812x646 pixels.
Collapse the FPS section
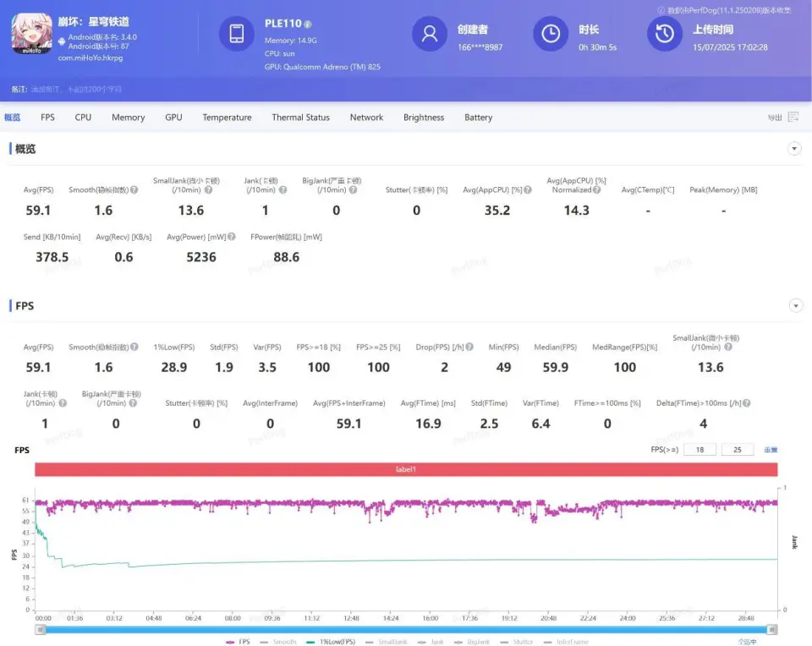(794, 305)
